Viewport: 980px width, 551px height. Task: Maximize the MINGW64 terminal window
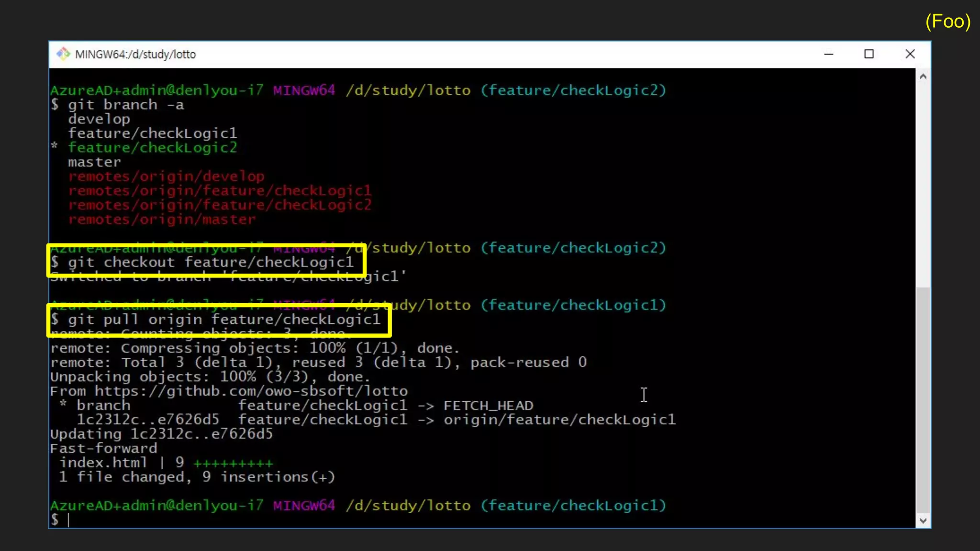[869, 54]
